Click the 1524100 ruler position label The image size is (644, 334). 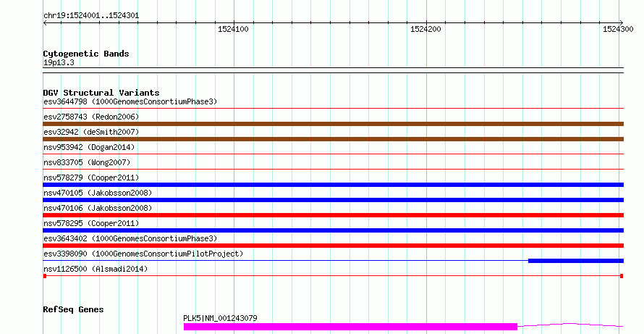[x=233, y=29]
